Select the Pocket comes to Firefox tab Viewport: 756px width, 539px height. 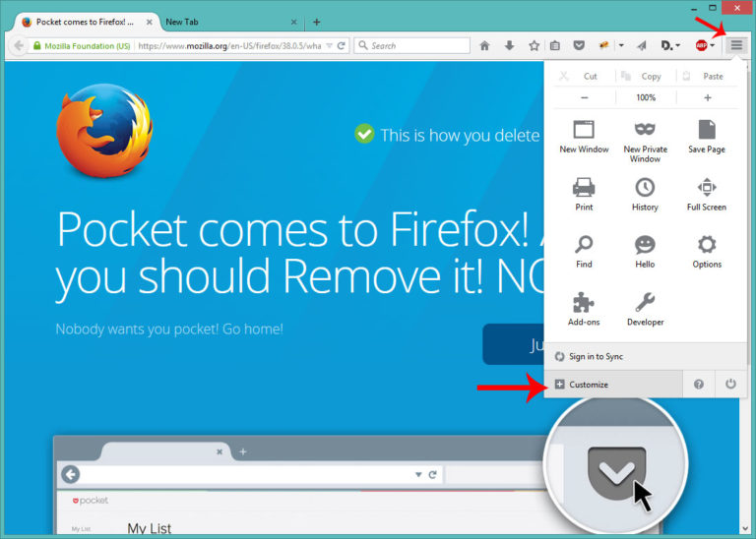(x=87, y=23)
